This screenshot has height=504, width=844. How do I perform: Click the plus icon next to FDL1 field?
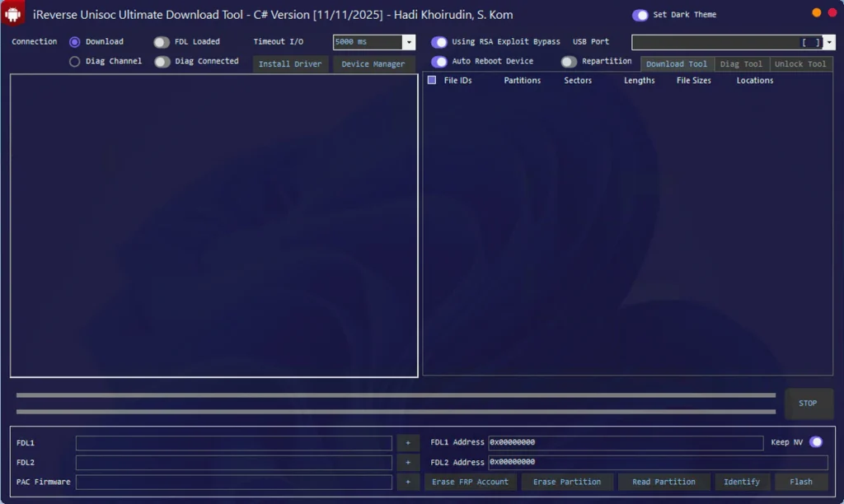coord(408,443)
